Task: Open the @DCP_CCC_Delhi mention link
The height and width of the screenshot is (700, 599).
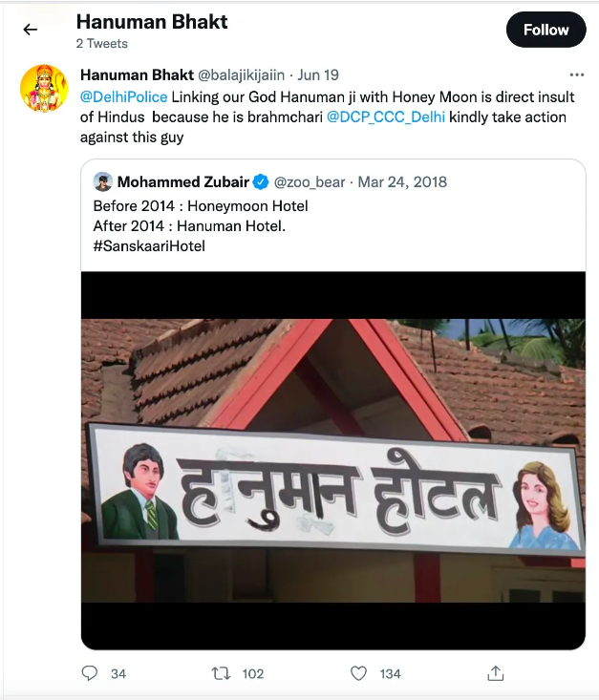Action: click(x=385, y=117)
